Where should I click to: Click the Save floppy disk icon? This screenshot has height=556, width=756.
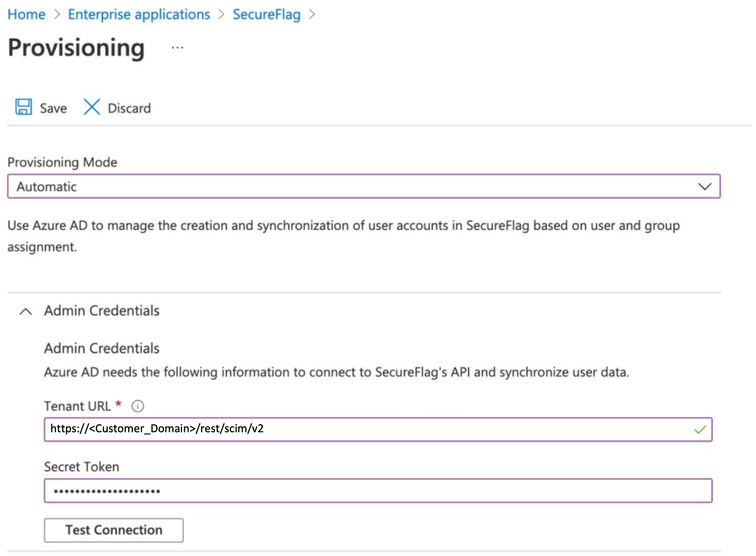coord(24,107)
